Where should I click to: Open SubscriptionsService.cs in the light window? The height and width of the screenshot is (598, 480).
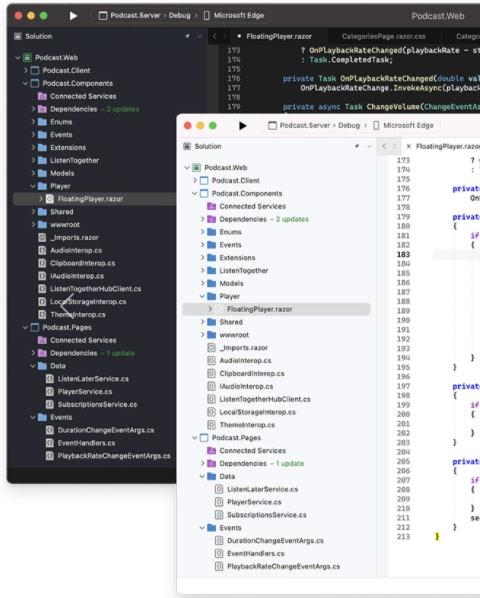pyautogui.click(x=266, y=515)
